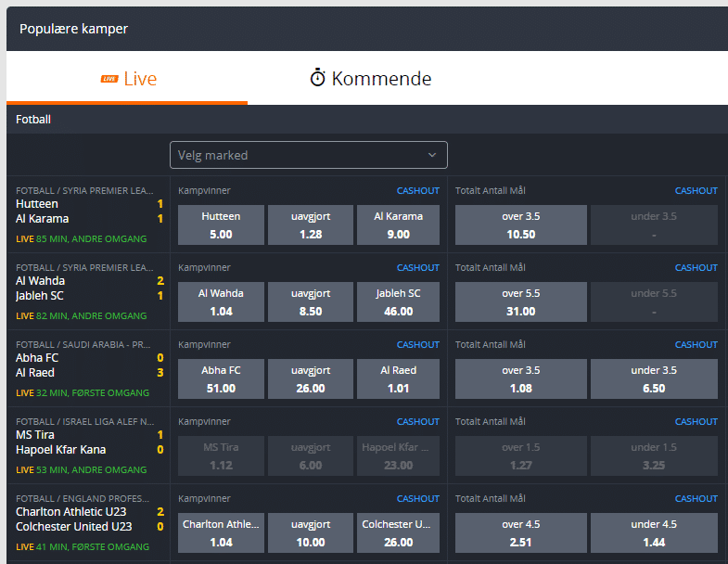Choose over 3.5 at 10.50
This screenshot has height=564, width=728.
521,224
